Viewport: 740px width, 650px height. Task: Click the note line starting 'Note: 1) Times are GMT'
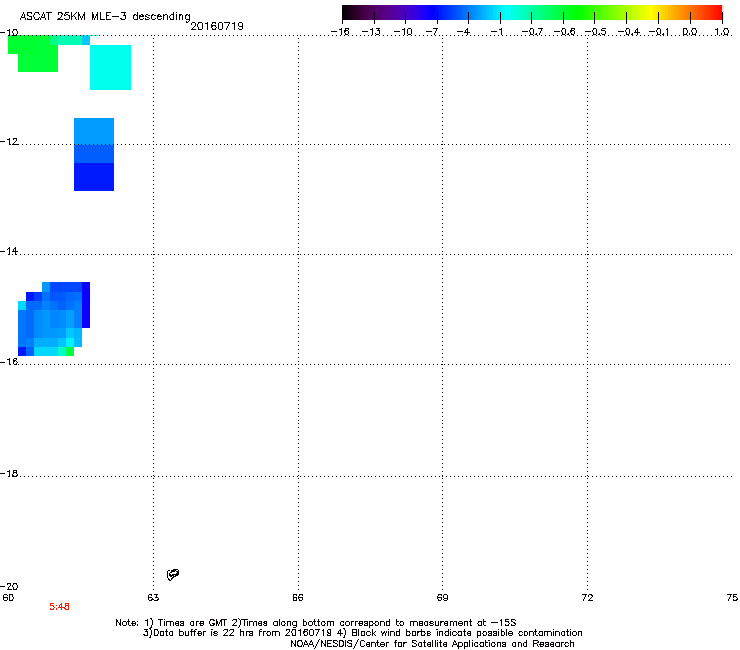point(316,623)
